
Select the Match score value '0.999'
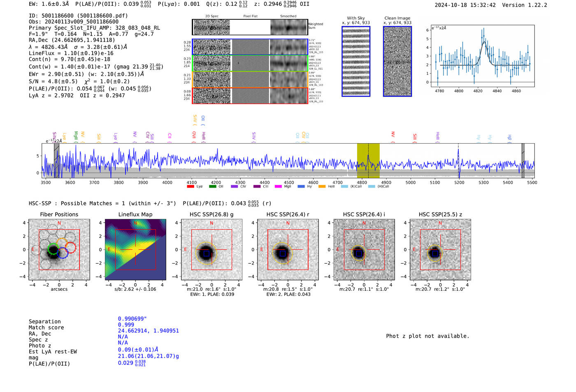tap(126, 325)
